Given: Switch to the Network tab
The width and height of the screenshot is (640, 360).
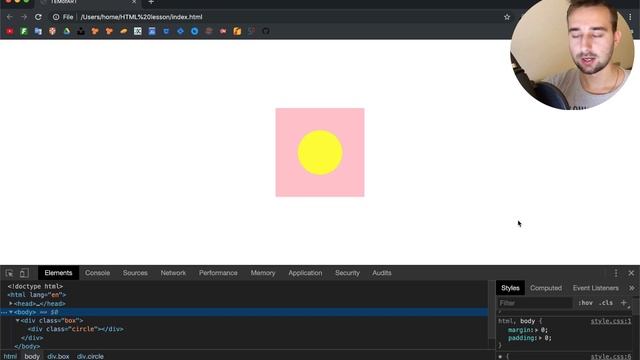Looking at the screenshot, I should 173,273.
